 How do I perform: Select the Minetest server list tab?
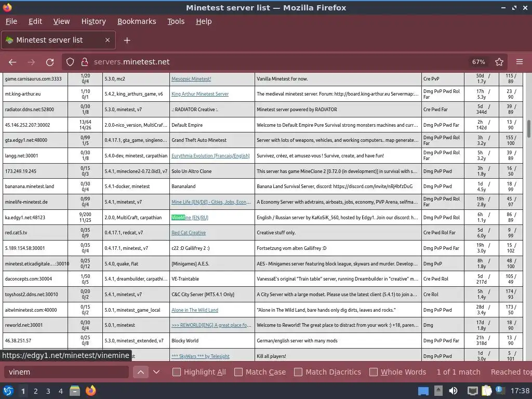point(58,40)
